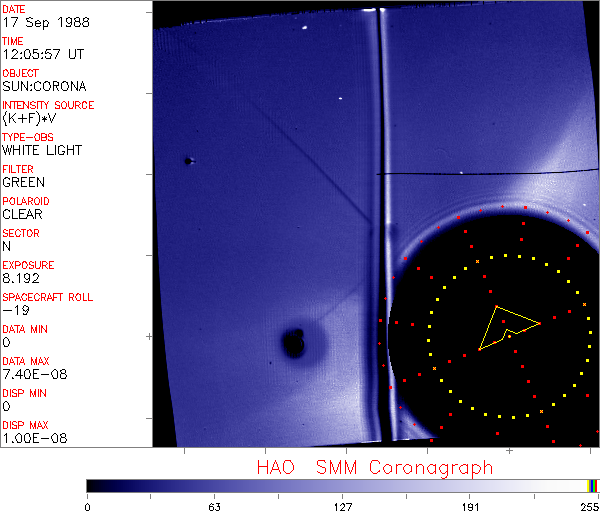The width and height of the screenshot is (600, 512).
Task: Click the date value 17 Sep 1988
Action: click(40, 22)
